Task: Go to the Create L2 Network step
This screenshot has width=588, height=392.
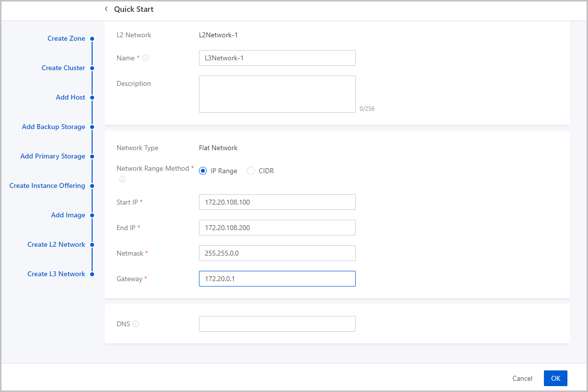Action: [56, 244]
